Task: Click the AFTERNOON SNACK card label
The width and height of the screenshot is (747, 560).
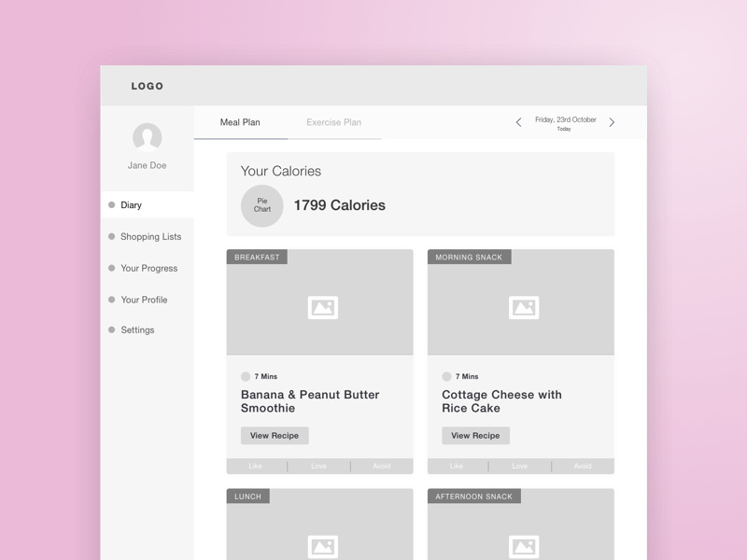Action: coord(474,497)
